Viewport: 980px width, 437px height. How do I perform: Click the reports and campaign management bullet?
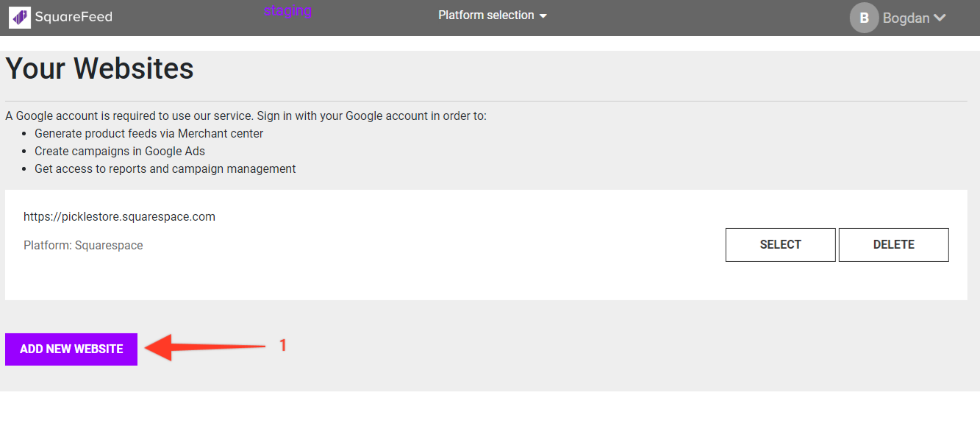tap(165, 168)
